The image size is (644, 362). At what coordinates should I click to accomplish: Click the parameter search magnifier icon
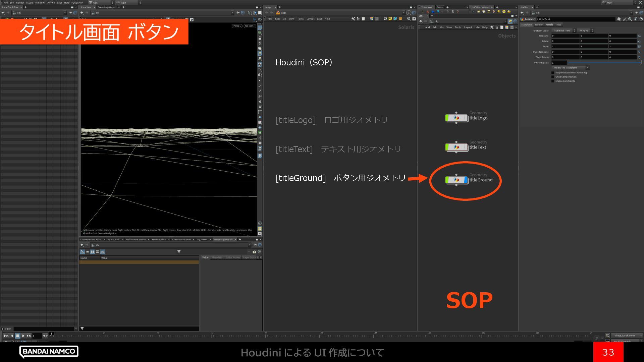coord(630,19)
